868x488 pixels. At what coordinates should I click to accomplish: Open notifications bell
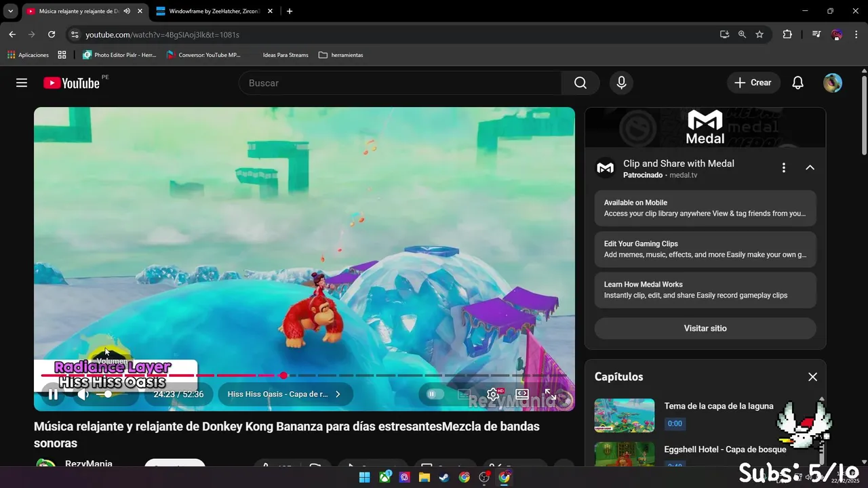pos(798,83)
